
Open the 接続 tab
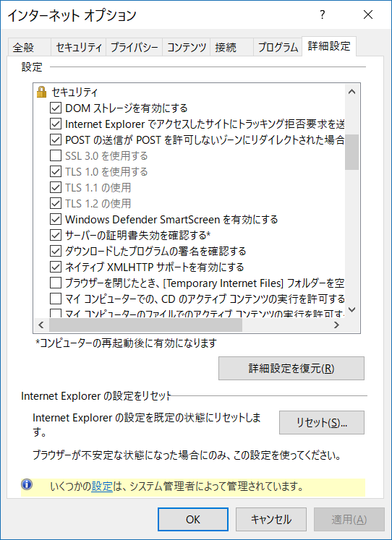(231, 47)
